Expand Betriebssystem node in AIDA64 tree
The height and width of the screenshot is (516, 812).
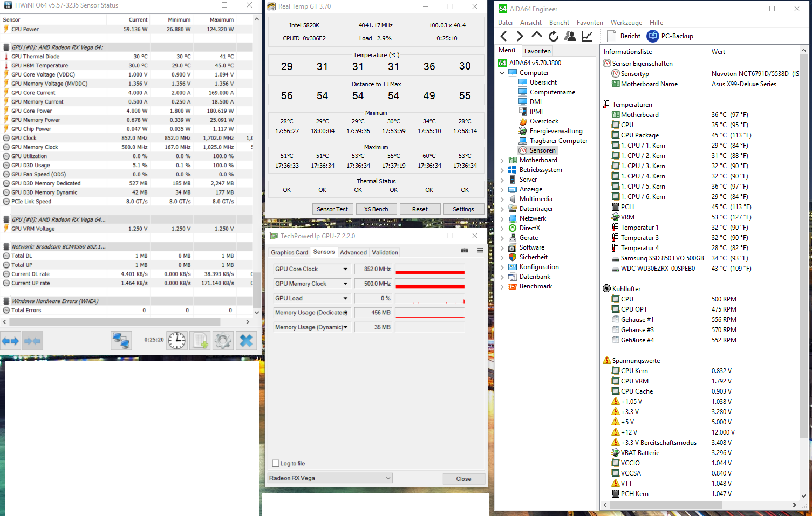502,170
